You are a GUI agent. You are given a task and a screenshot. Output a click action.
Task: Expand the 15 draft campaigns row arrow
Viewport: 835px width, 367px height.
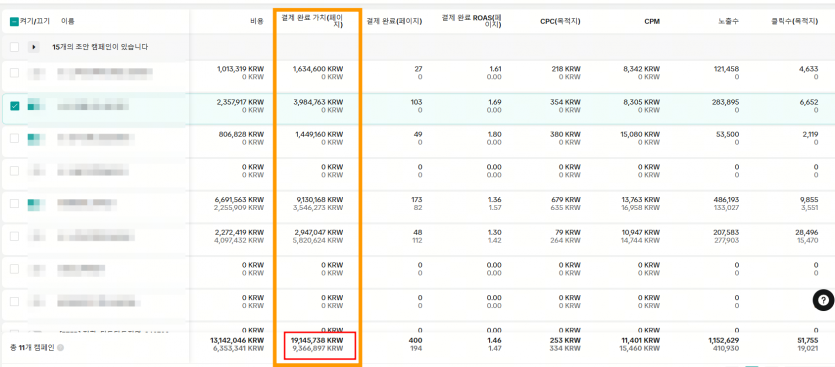(34, 47)
